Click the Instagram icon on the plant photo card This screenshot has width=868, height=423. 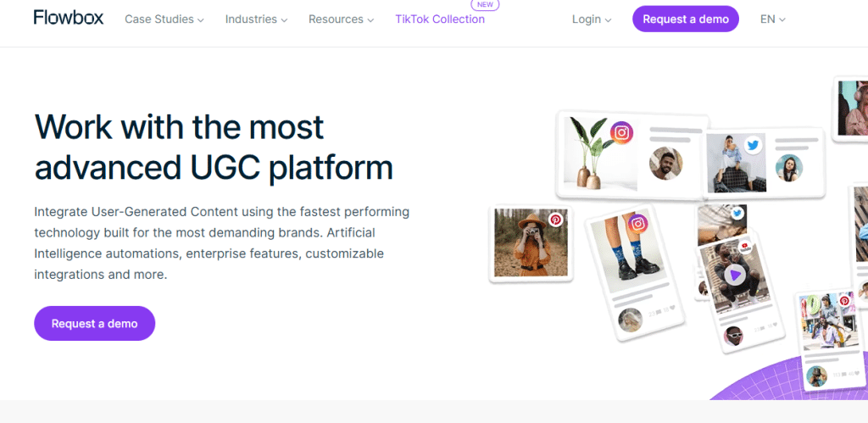click(x=622, y=132)
